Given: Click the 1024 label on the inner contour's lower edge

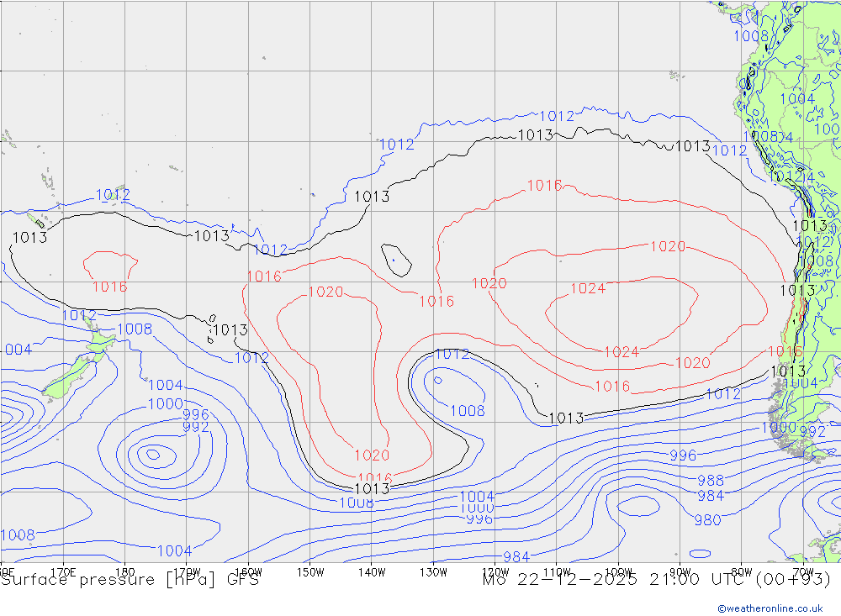Looking at the screenshot, I should pyautogui.click(x=621, y=352).
